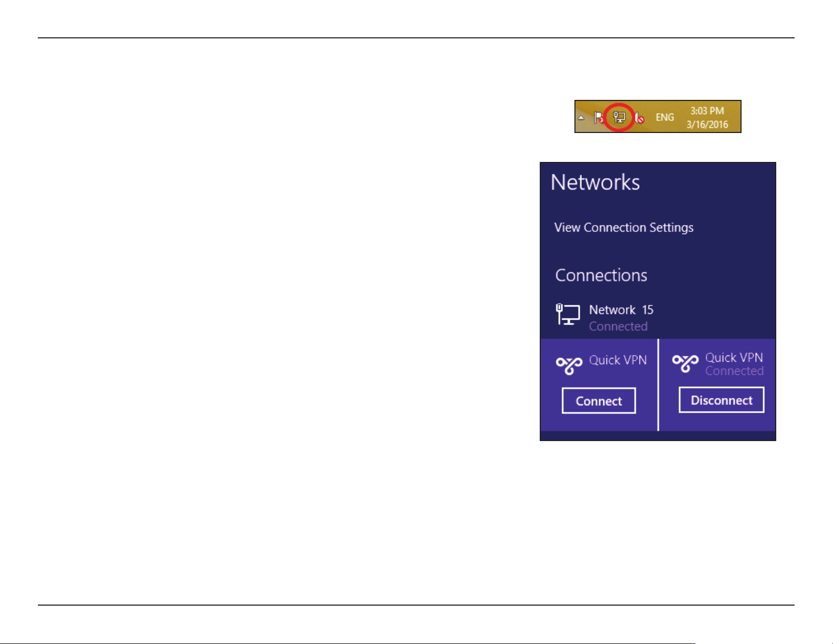This screenshot has height=644, width=833.
Task: Click the Disconnect button
Action: pos(722,400)
